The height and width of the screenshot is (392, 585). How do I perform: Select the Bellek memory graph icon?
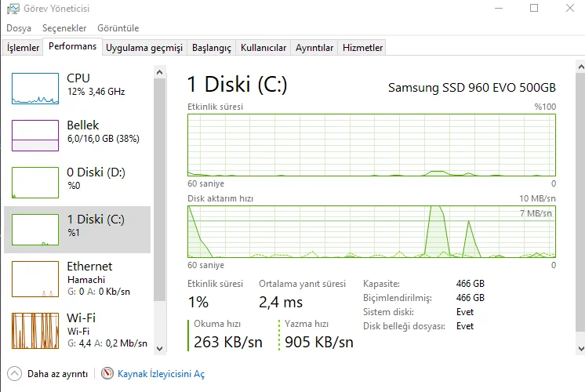(x=35, y=136)
